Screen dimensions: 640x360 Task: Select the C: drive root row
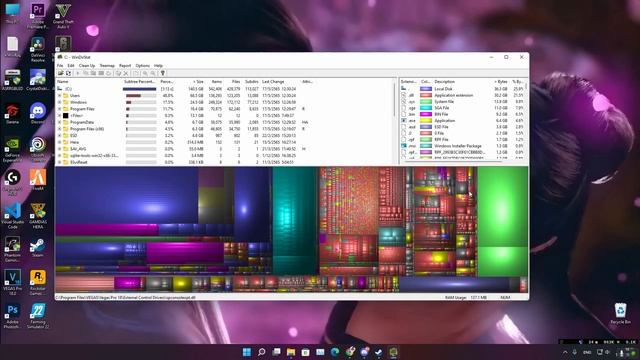225,89
